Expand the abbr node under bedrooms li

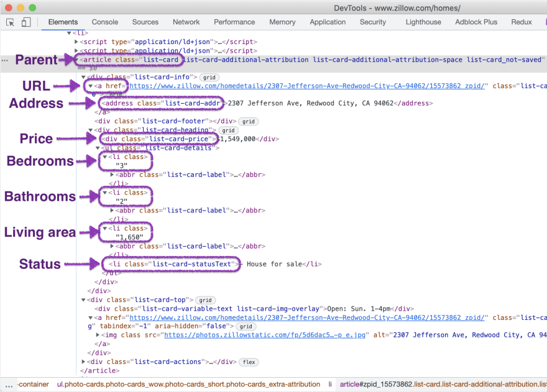(112, 175)
